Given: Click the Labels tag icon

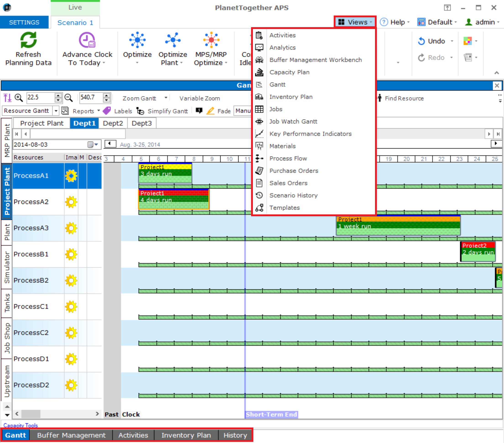Looking at the screenshot, I should click(x=107, y=111).
